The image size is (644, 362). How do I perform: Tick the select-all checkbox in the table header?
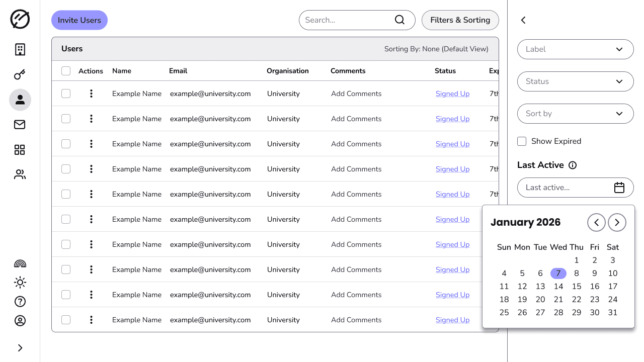[66, 71]
